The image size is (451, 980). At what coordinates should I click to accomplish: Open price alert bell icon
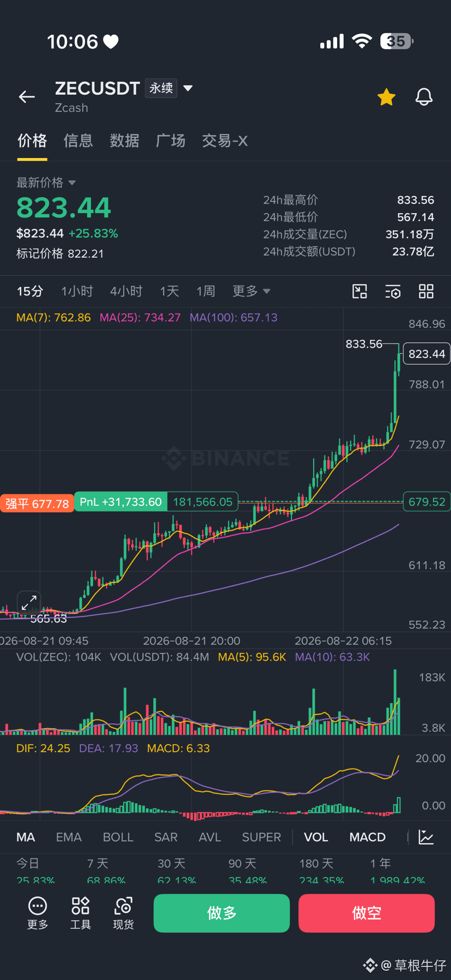[424, 97]
